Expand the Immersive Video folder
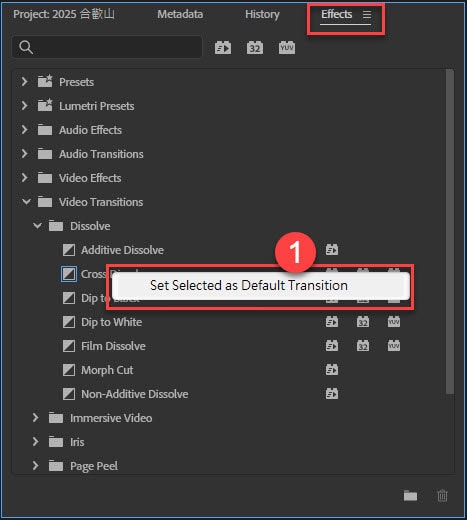This screenshot has height=520, width=467. 35,418
